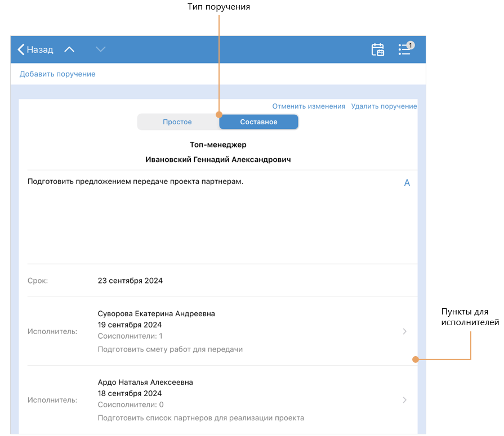Select author Ивановский Геннадий Александрович
This screenshot has width=504, height=436.
coord(218,160)
